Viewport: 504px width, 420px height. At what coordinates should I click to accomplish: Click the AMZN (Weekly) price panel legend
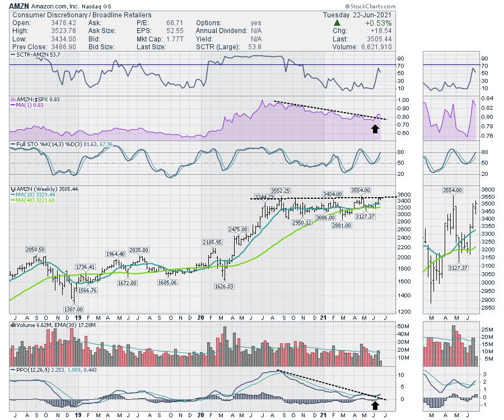tap(44, 189)
